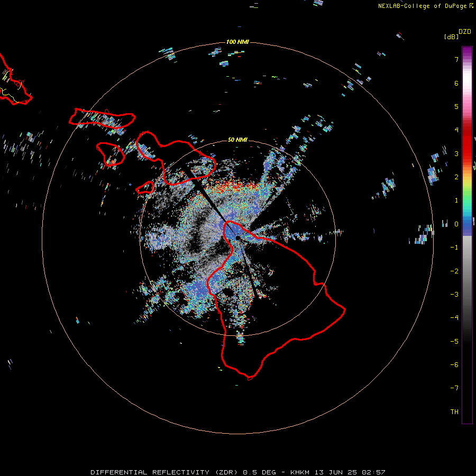Viewport: 476px width, 476px height.
Task: Click the 5 value on color scale
Action: point(456,106)
